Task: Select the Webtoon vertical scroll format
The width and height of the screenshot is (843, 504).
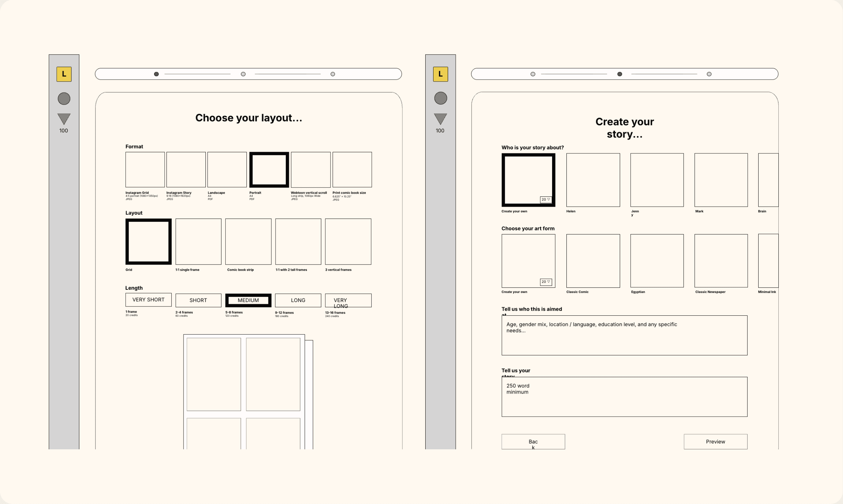Action: [x=310, y=169]
